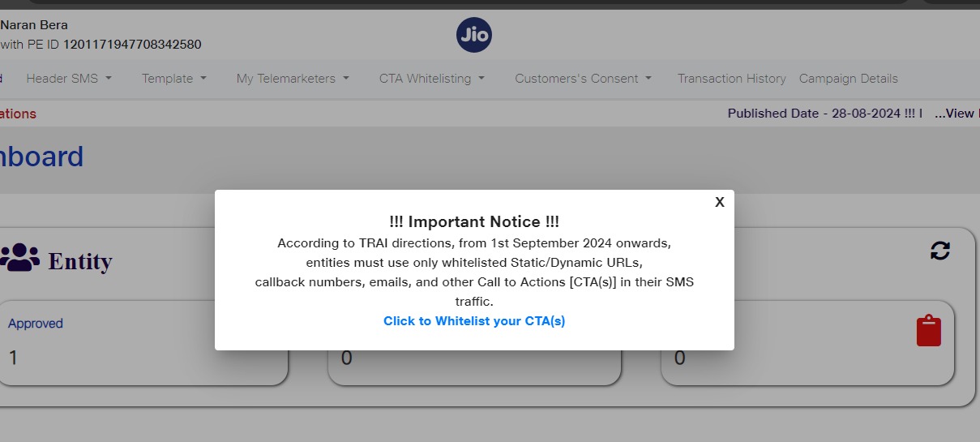Click the Important Notice heading
980x442 pixels.
(x=474, y=221)
